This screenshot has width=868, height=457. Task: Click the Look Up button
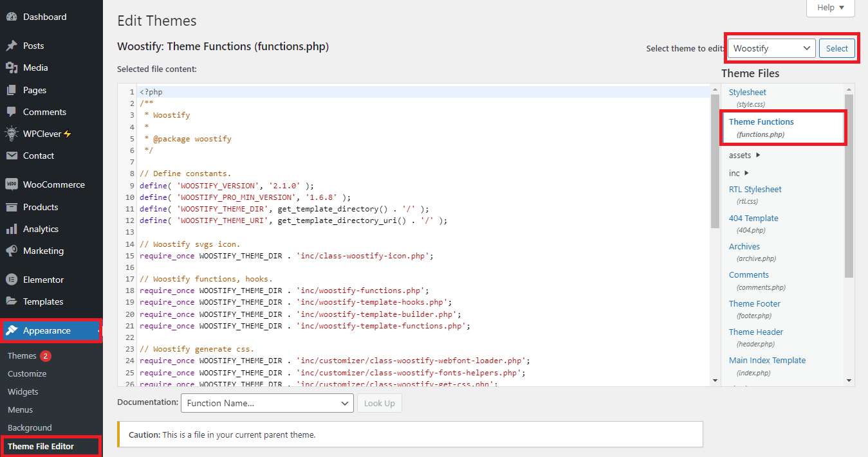pos(380,403)
